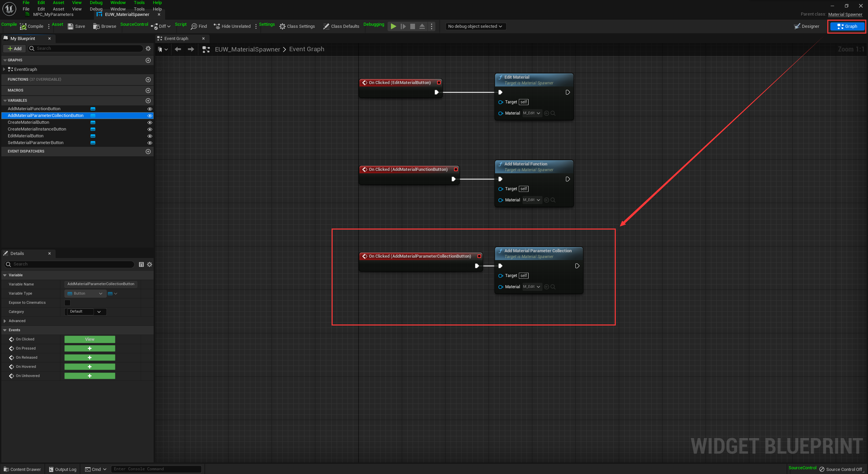Click the Find in blueprint icon
The image size is (868, 474).
coord(194,26)
